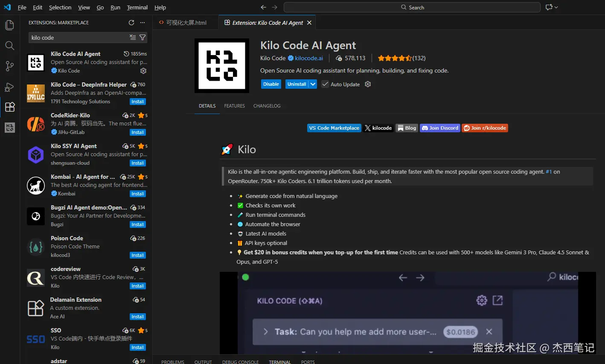The width and height of the screenshot is (605, 364).
Task: Select the codereview extension icon
Action: coord(36,278)
